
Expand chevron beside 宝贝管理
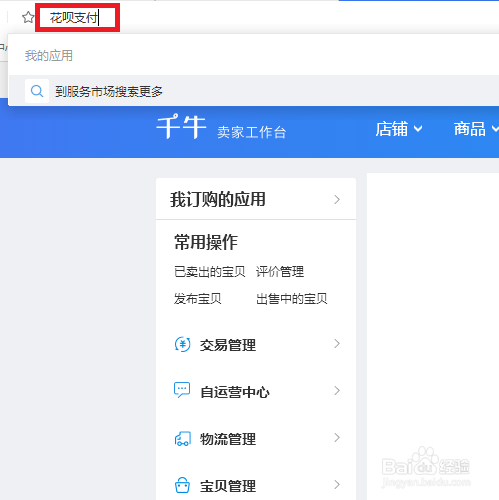(x=337, y=484)
